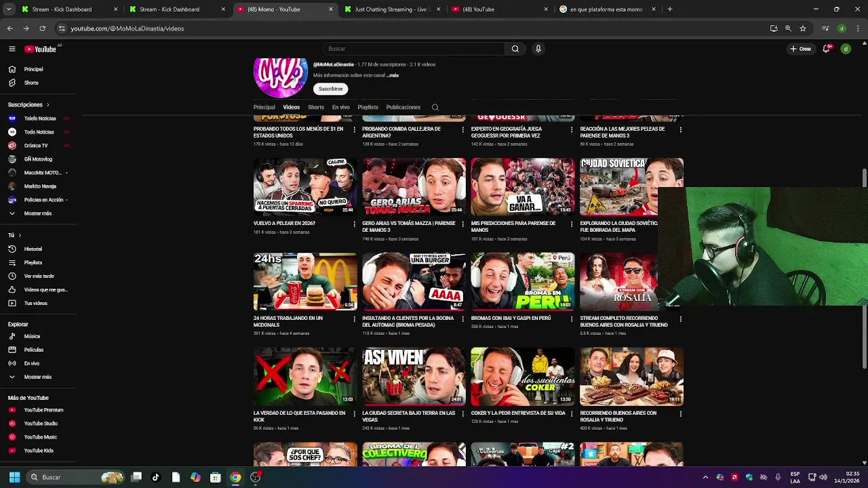The height and width of the screenshot is (488, 868).
Task: Open the Chrome tab search dropdown
Action: [x=10, y=9]
